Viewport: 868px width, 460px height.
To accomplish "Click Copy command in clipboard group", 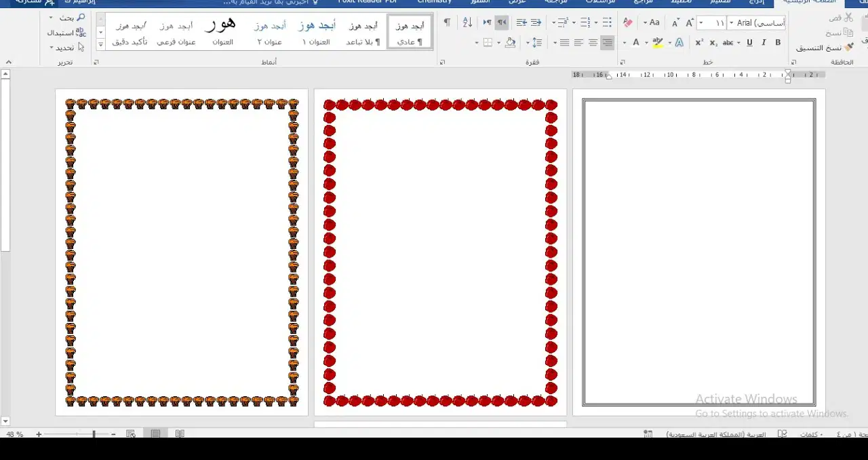I will pyautogui.click(x=840, y=33).
